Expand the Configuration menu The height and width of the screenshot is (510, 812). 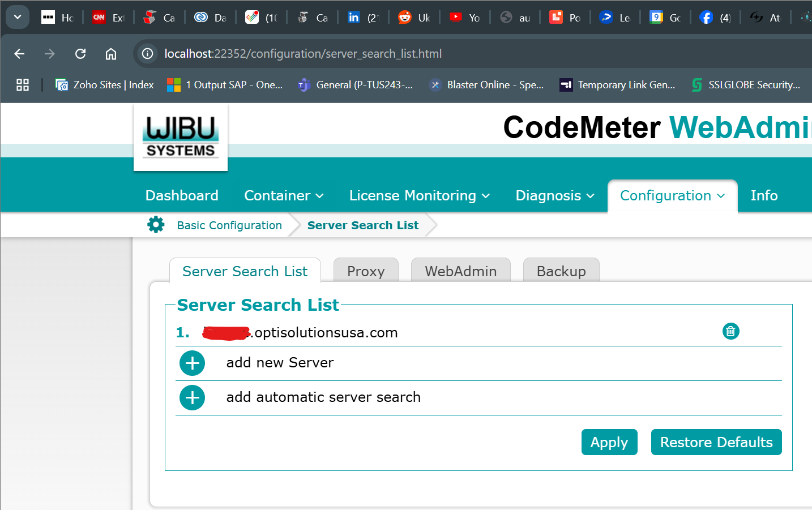(672, 195)
